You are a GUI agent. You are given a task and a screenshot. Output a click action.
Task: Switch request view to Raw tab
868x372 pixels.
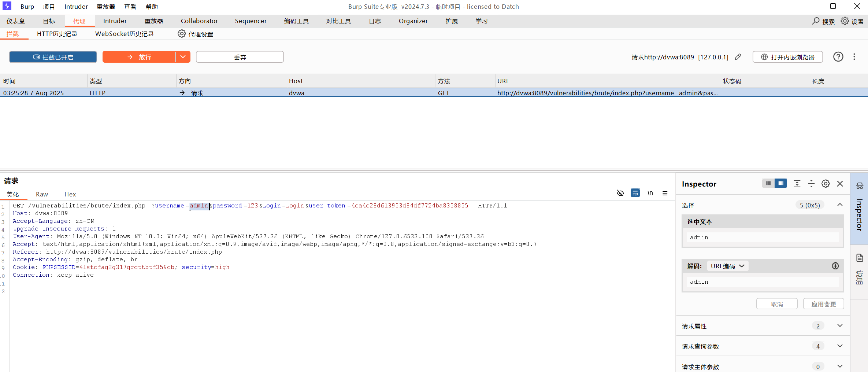42,194
